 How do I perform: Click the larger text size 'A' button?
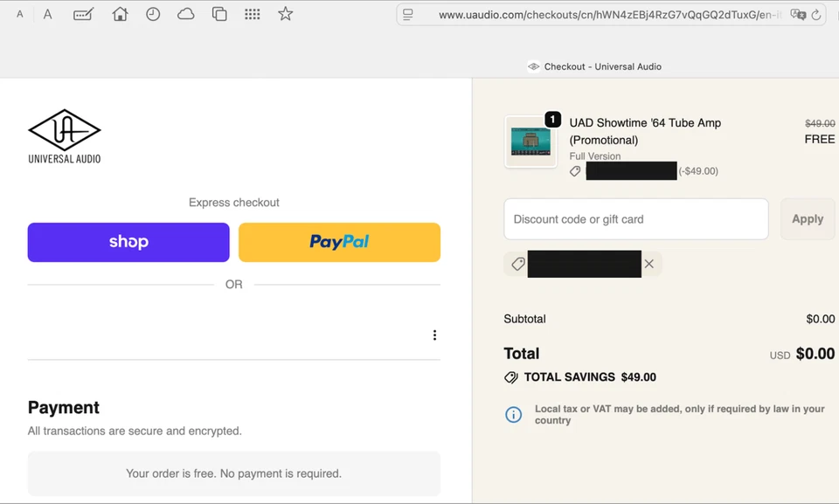click(47, 15)
